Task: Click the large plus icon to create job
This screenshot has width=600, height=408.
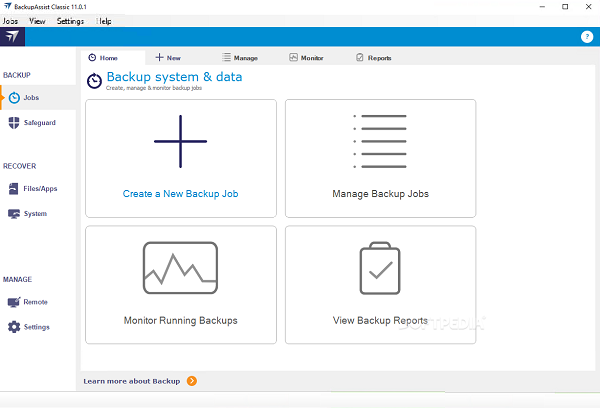Action: (180, 141)
